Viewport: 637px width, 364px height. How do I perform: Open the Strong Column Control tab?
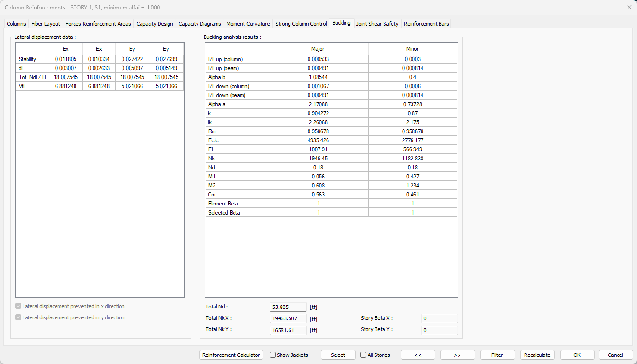click(x=301, y=24)
